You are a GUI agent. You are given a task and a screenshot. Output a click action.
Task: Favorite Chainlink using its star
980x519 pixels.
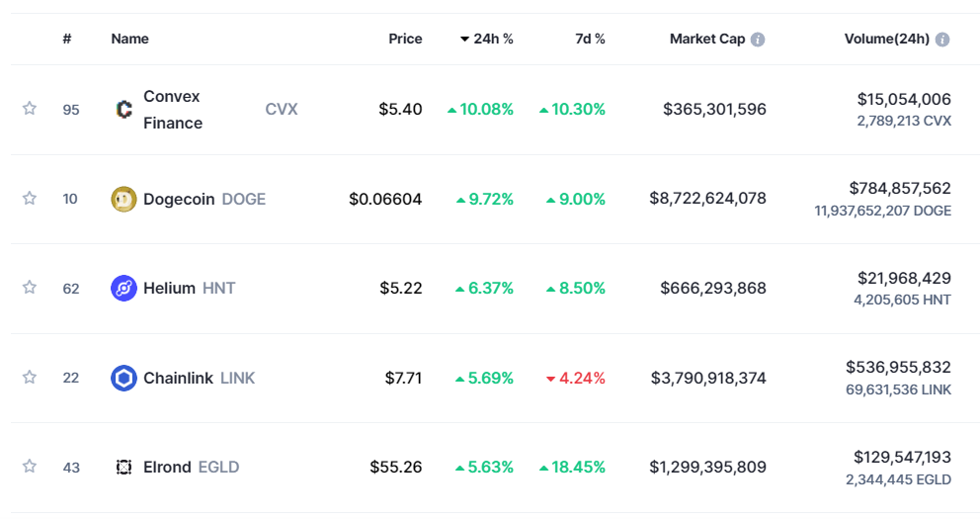[30, 377]
